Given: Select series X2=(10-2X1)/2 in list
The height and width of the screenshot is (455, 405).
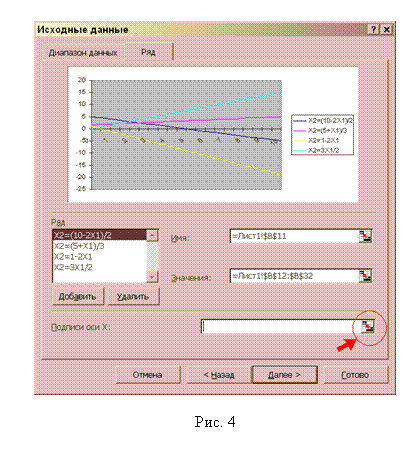Looking at the screenshot, I should pyautogui.click(x=100, y=235).
